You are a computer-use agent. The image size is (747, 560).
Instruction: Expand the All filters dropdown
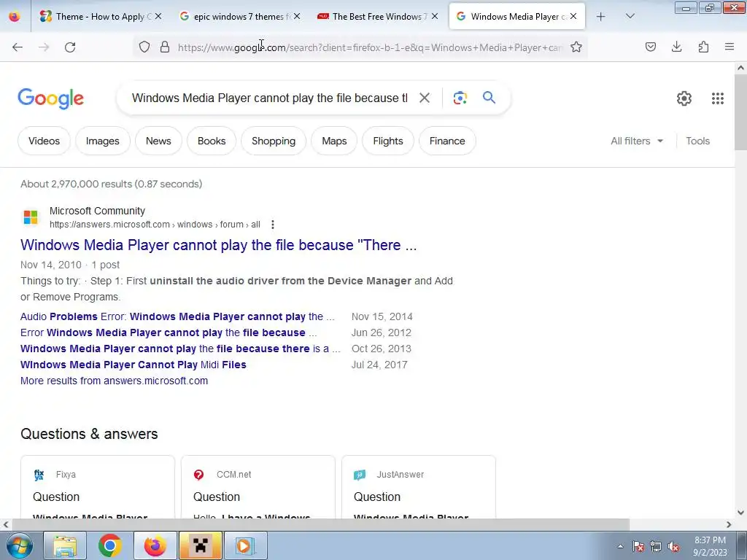[637, 141]
